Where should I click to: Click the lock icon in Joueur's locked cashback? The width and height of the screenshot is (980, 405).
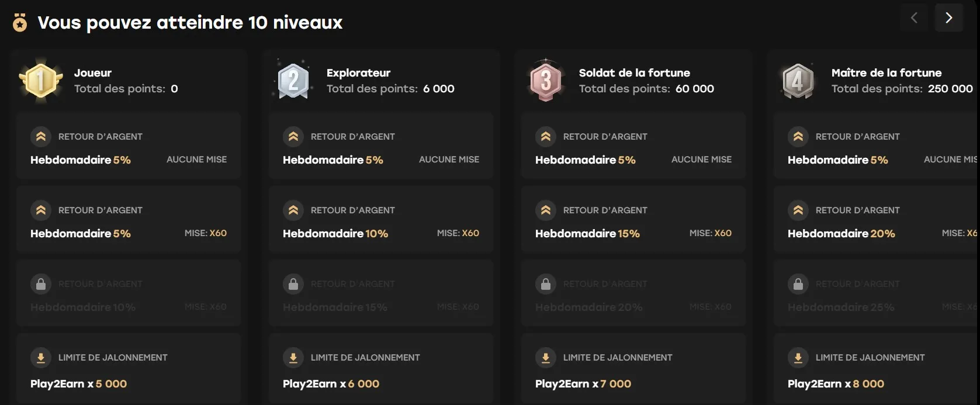coord(41,284)
